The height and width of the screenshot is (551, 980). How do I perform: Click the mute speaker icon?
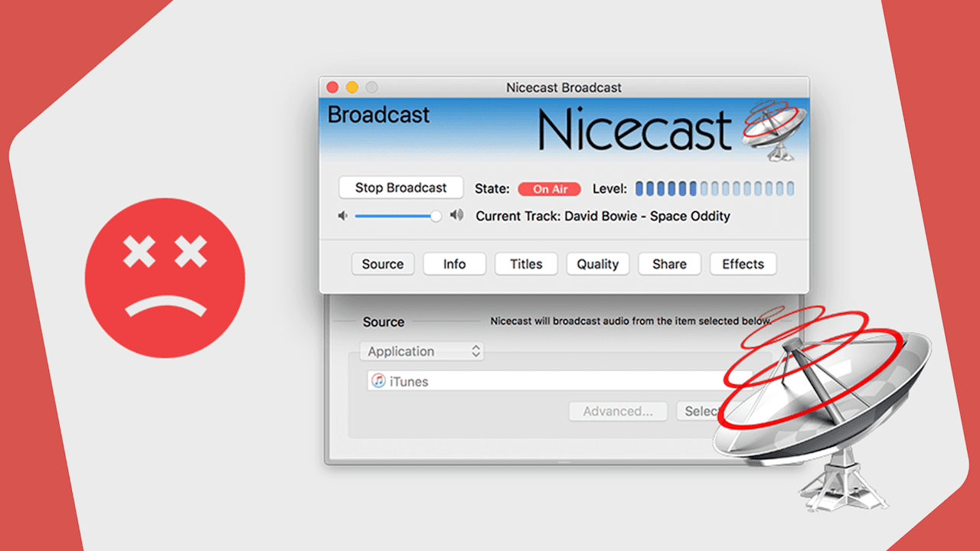[341, 216]
